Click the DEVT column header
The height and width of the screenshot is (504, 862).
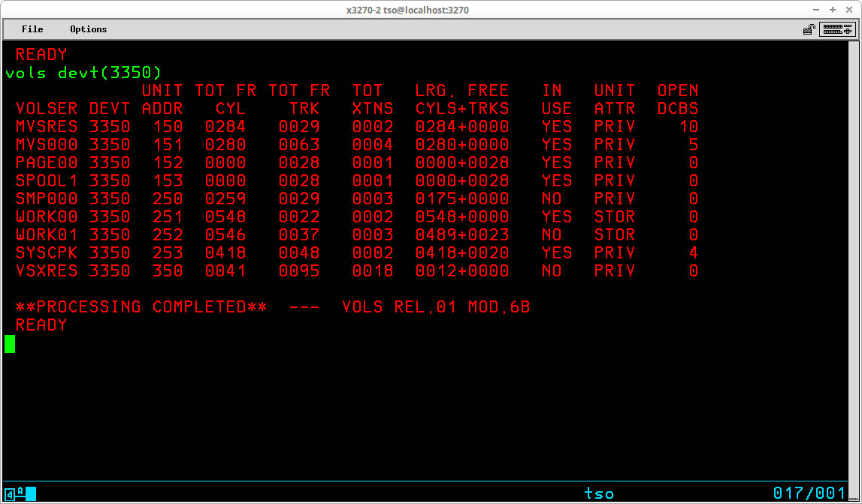tap(110, 108)
